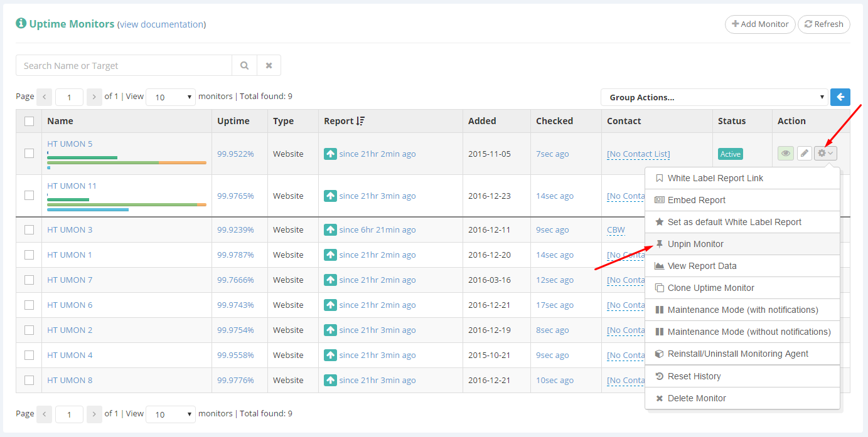Select White Label Report Link menu item
This screenshot has width=868, height=437.
(742, 178)
